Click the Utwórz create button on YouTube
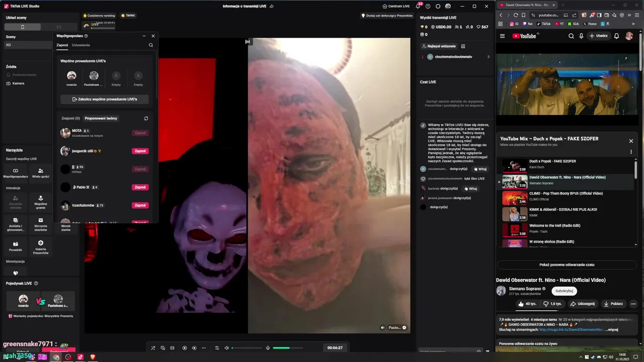Screen dimensions: 644x362 (598, 36)
